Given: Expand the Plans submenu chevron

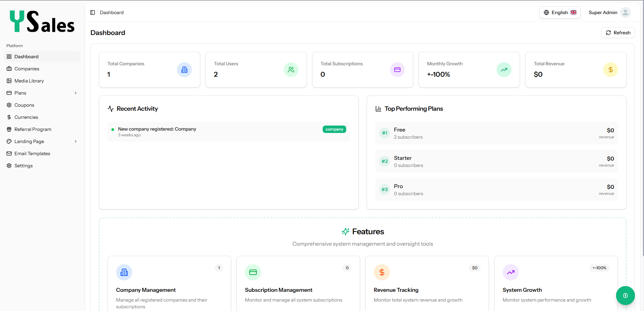Looking at the screenshot, I should (76, 93).
